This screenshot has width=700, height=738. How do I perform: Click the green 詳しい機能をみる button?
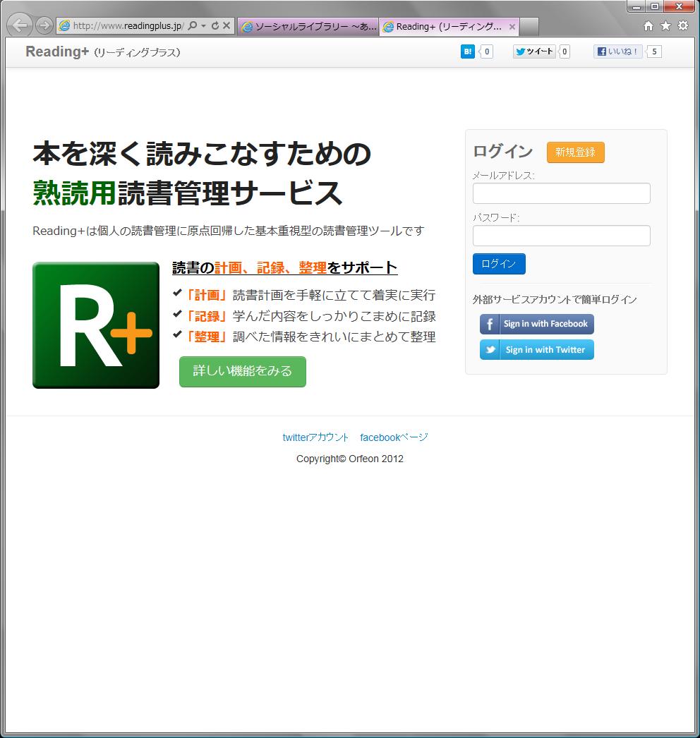point(243,371)
